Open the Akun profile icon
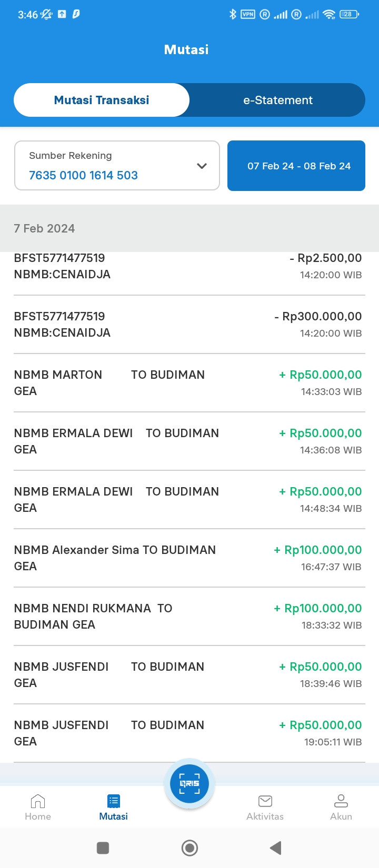Viewport: 379px width, 868px height. 341,801
